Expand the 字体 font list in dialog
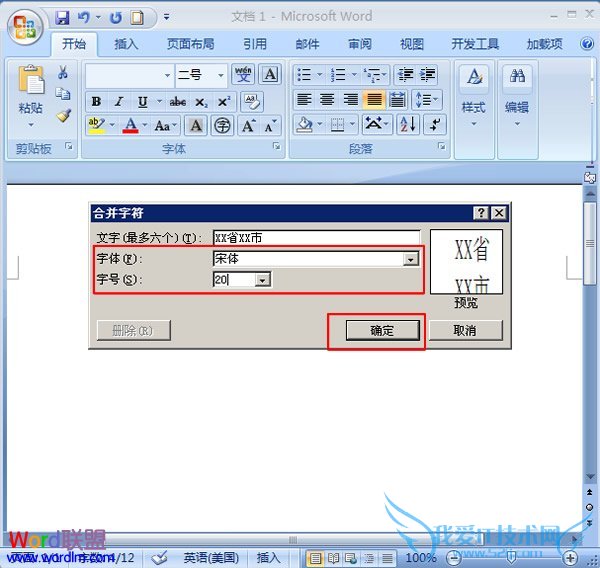Screen dimensions: 600x568 click(x=410, y=260)
